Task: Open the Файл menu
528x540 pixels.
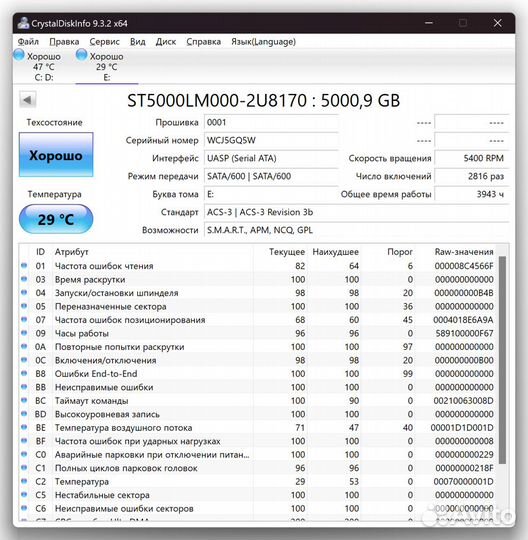Action: (x=28, y=42)
